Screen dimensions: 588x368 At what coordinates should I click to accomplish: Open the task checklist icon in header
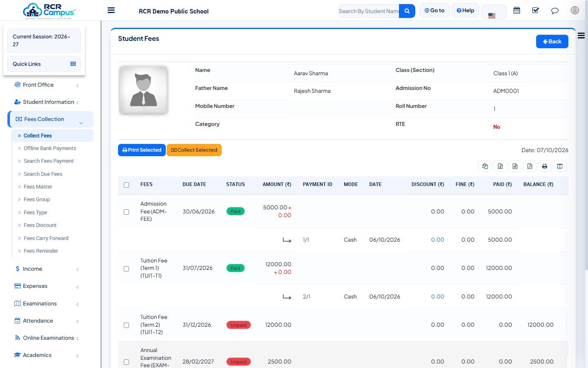(x=535, y=11)
